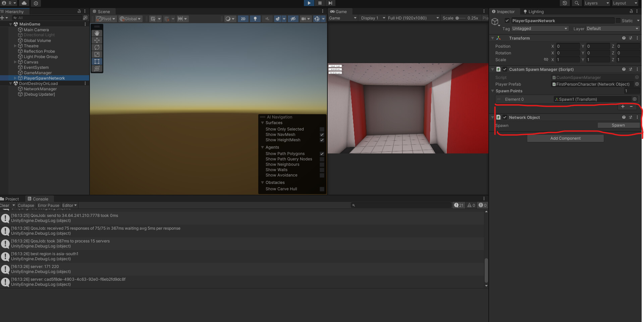Enable Show Walls in AI Navigation panel
644x322 pixels.
coord(322,170)
